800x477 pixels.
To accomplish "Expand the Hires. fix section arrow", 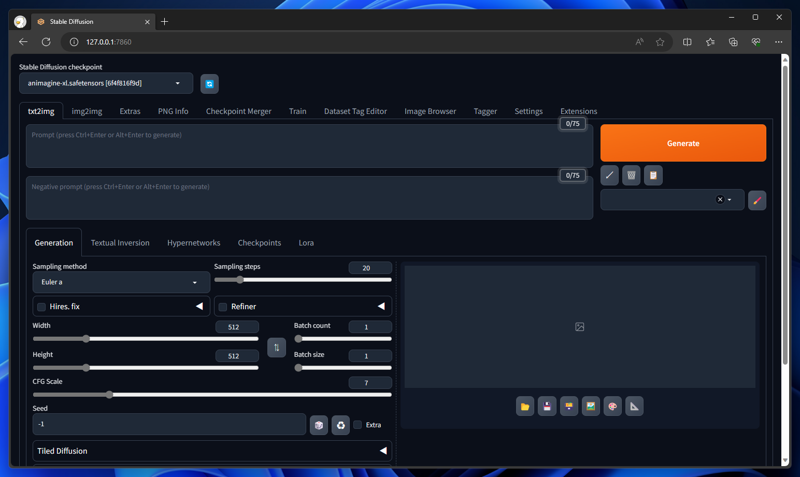I will tap(199, 306).
